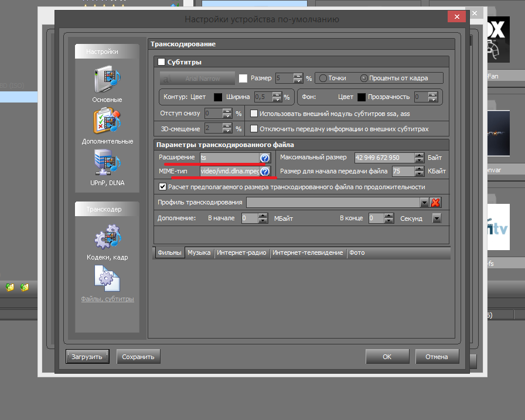The image size is (525, 420).
Task: Open the Основные settings icon
Action: (107, 81)
